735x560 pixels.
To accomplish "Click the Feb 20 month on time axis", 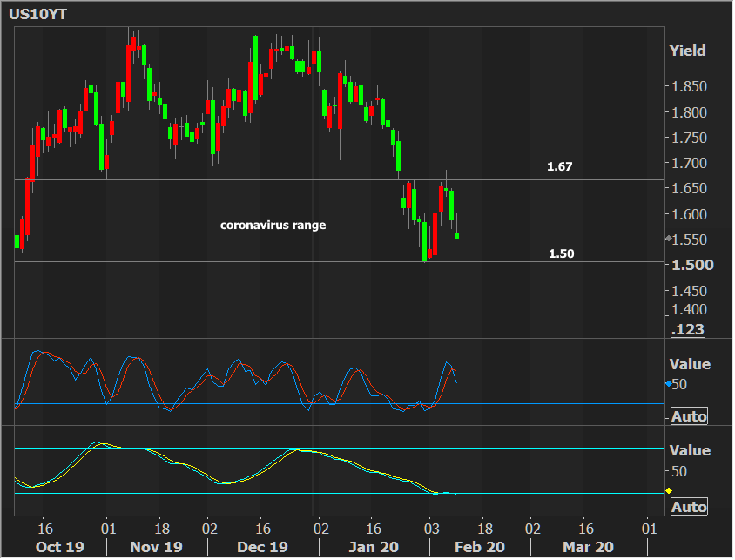I will click(x=481, y=547).
